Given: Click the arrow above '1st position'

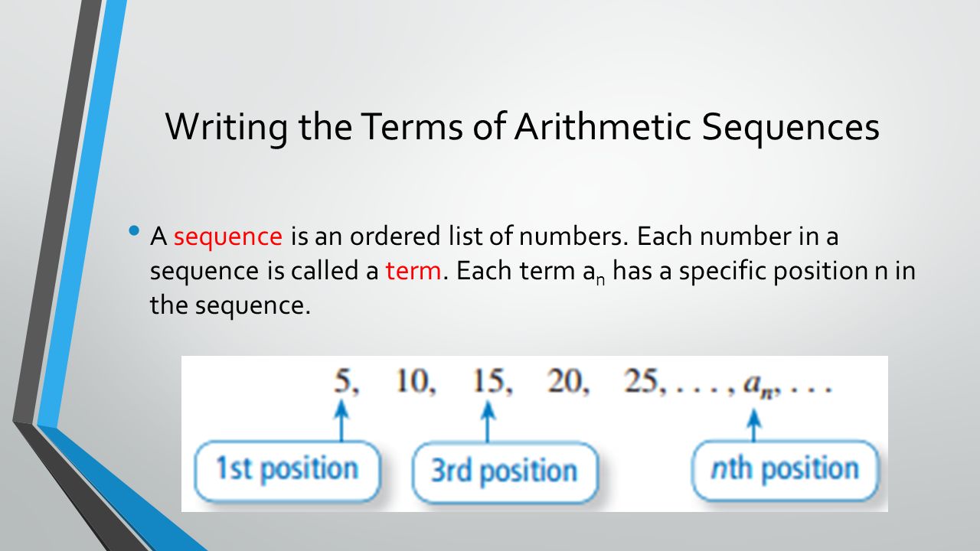Looking at the screenshot, I should coord(341,422).
